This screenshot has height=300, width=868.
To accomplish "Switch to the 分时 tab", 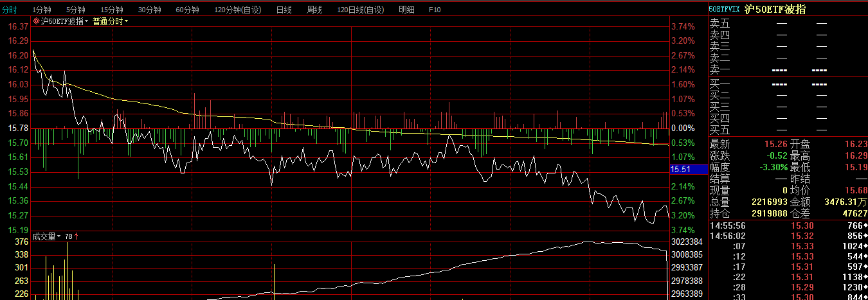I will (10, 10).
